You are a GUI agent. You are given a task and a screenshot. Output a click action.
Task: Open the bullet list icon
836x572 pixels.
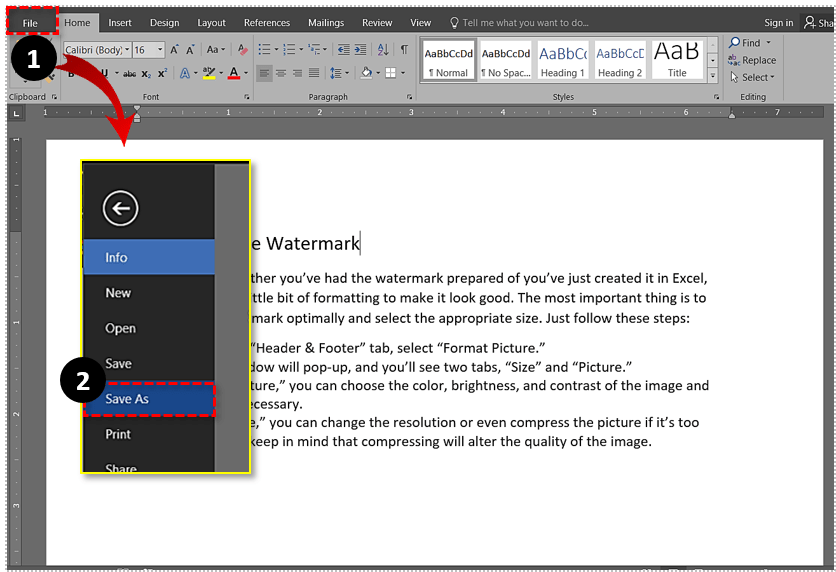coord(263,49)
